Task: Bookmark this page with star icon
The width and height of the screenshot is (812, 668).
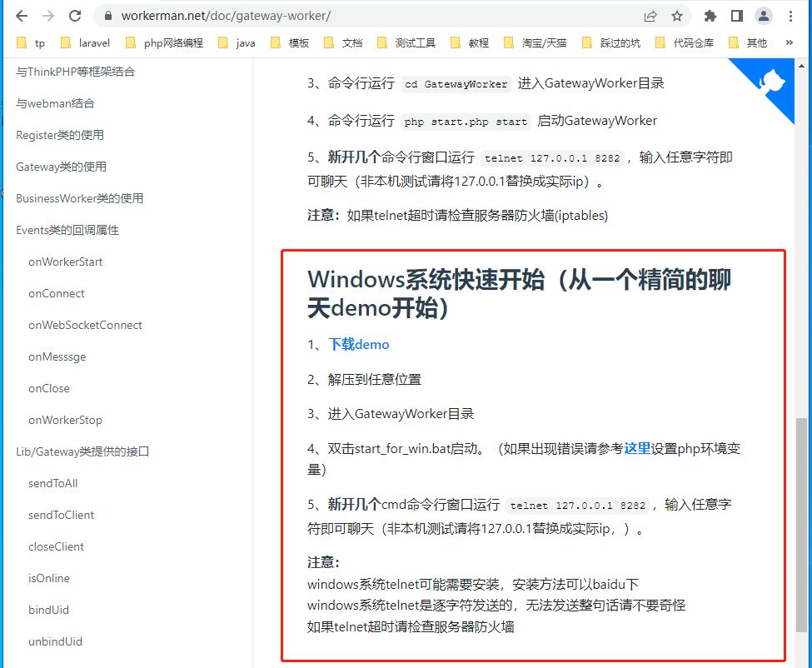Action: [677, 16]
